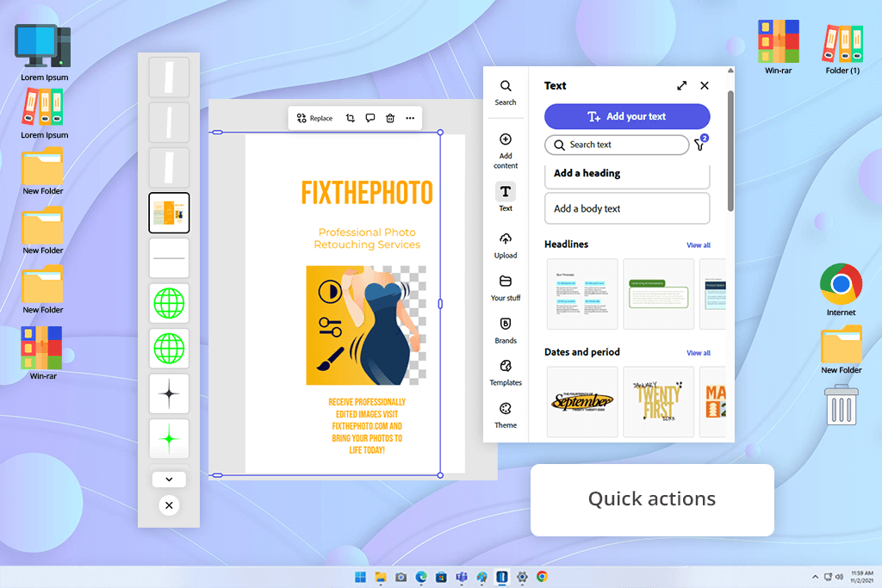Open the Add content panel
This screenshot has width=882, height=588.
[x=505, y=151]
